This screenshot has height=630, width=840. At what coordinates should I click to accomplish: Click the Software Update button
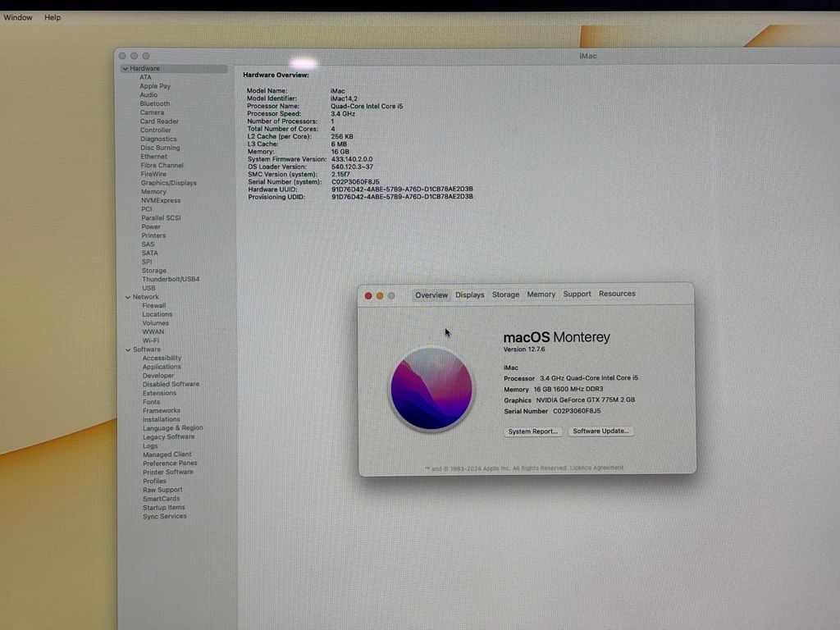(600, 431)
